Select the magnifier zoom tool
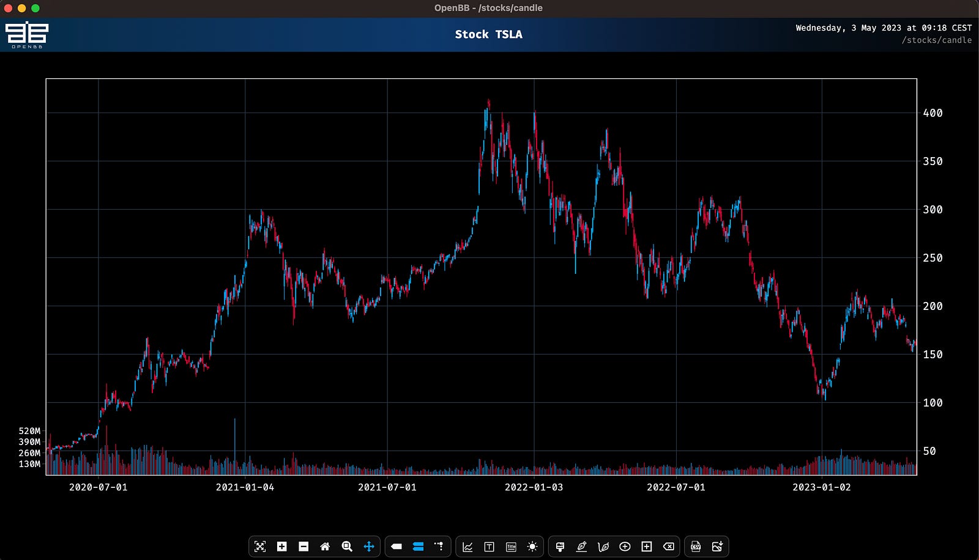979x560 pixels. tap(347, 547)
